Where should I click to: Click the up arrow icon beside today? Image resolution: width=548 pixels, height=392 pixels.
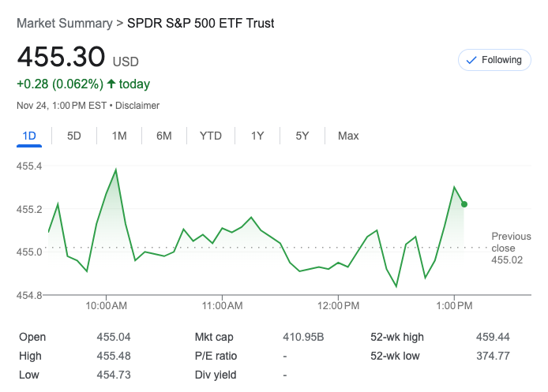[111, 84]
